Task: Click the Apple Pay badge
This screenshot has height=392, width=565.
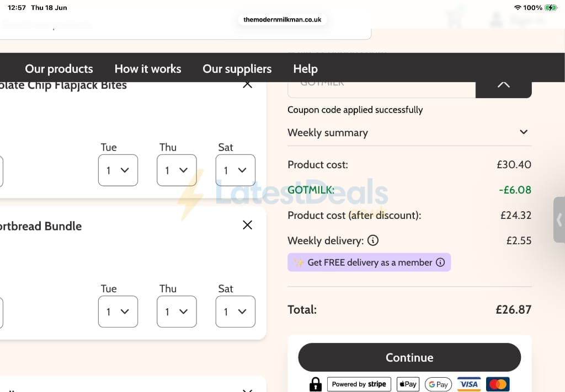Action: (408, 384)
